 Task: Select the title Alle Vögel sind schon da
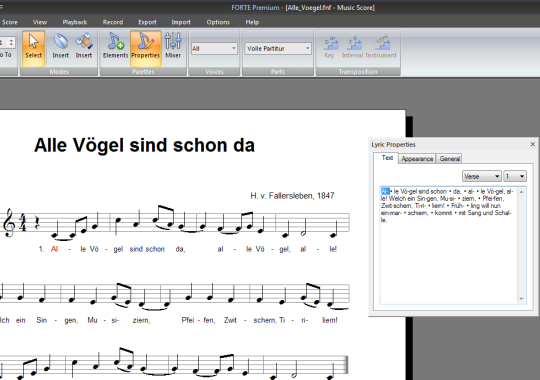[x=144, y=145]
